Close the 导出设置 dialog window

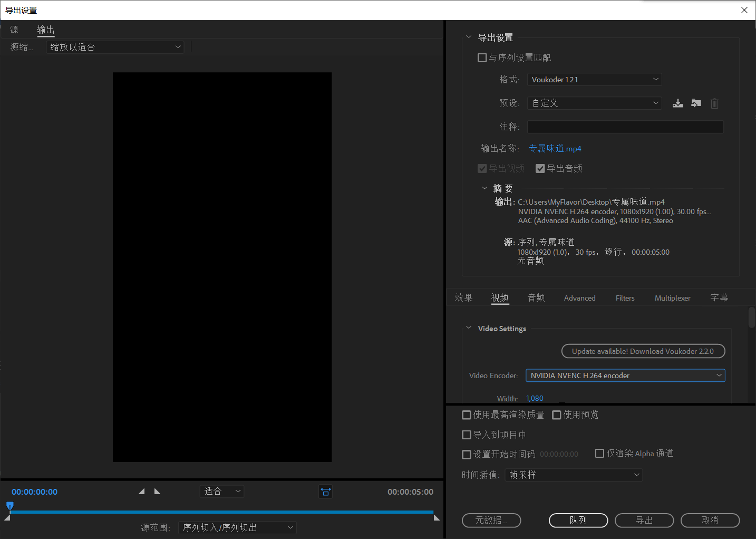tap(744, 10)
